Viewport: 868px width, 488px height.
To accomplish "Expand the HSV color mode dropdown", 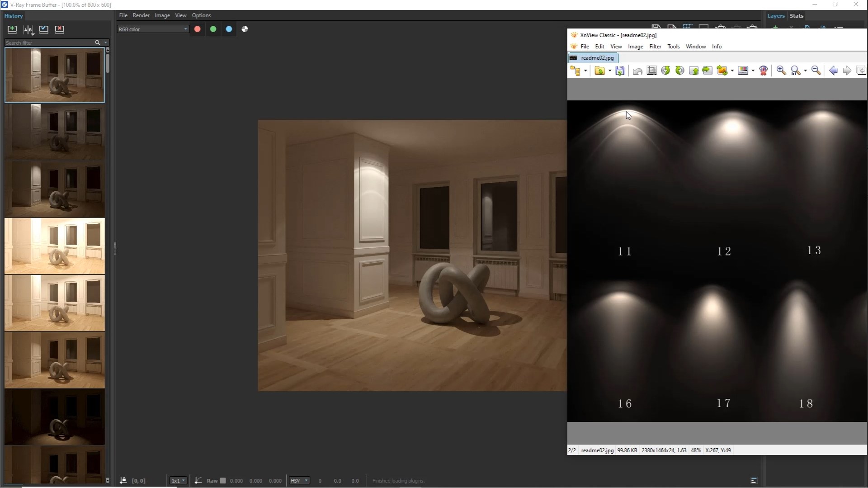I will [x=299, y=480].
